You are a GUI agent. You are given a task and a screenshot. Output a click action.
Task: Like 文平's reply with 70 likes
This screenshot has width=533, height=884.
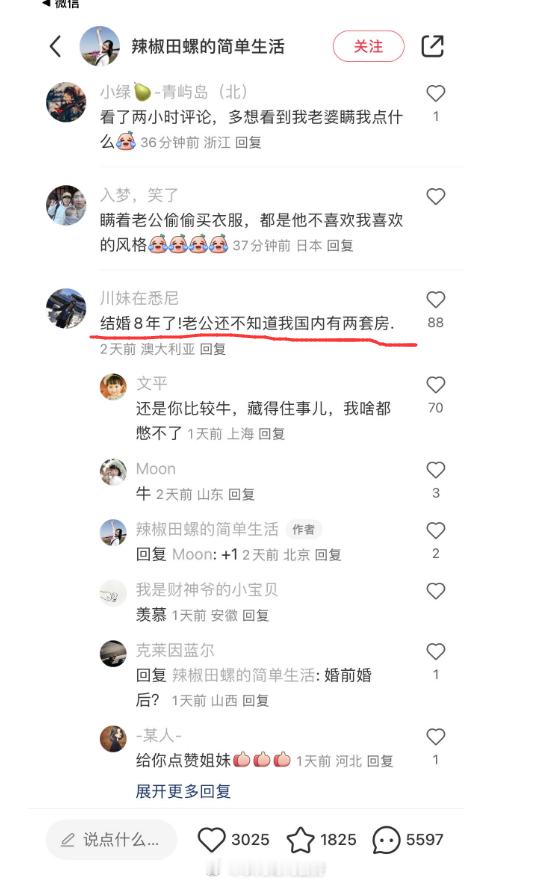click(435, 384)
